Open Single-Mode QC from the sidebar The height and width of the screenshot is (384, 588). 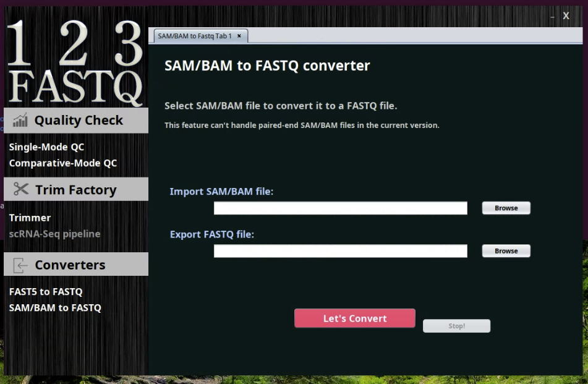click(x=47, y=147)
